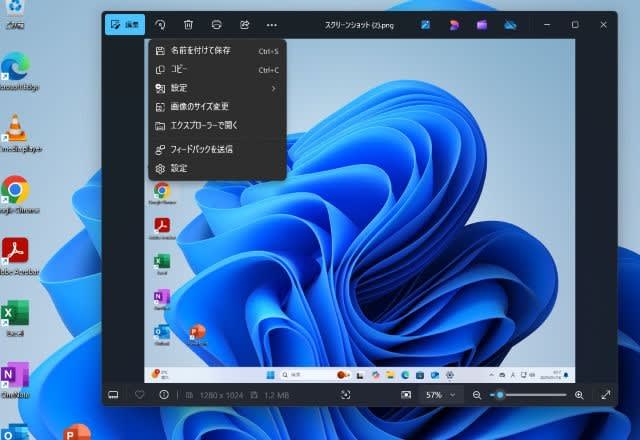Click the displayed screenshot image in Photos
The width and height of the screenshot is (640, 440).
[360, 211]
